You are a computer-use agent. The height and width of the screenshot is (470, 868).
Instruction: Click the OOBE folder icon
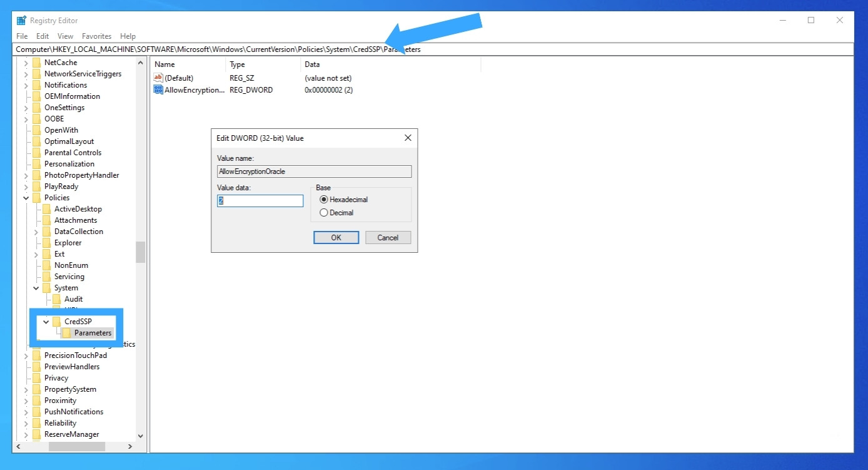click(36, 119)
